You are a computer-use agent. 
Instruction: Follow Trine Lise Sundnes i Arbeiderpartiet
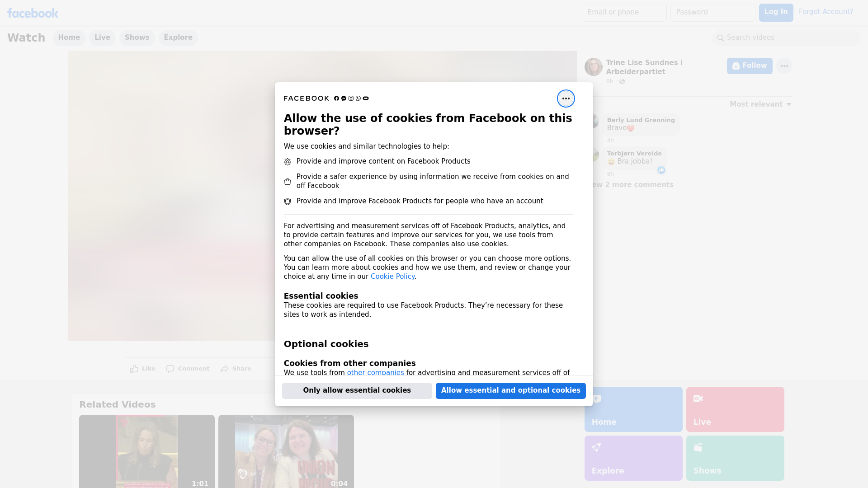tap(750, 66)
